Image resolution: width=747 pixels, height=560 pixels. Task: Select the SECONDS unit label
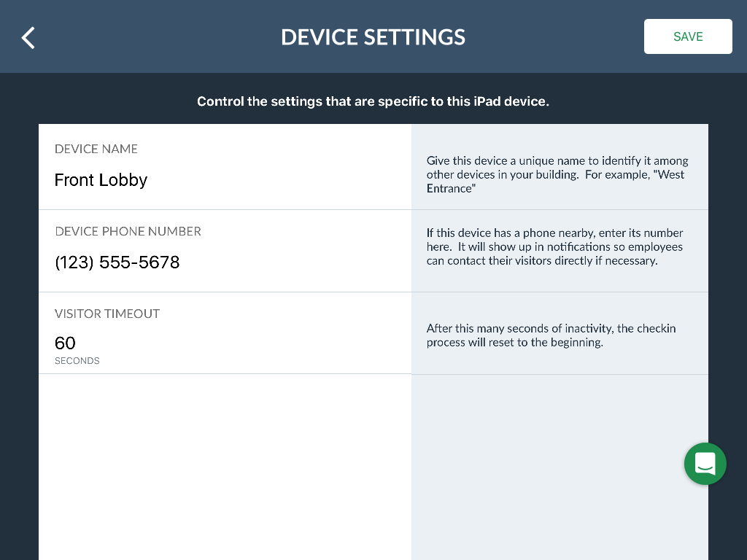click(x=77, y=361)
